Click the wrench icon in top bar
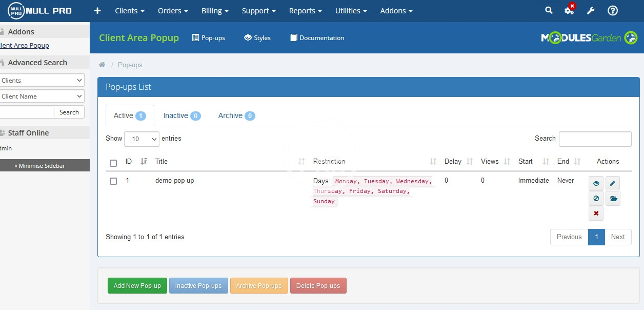Screen dimensions: 644x310 tap(591, 11)
